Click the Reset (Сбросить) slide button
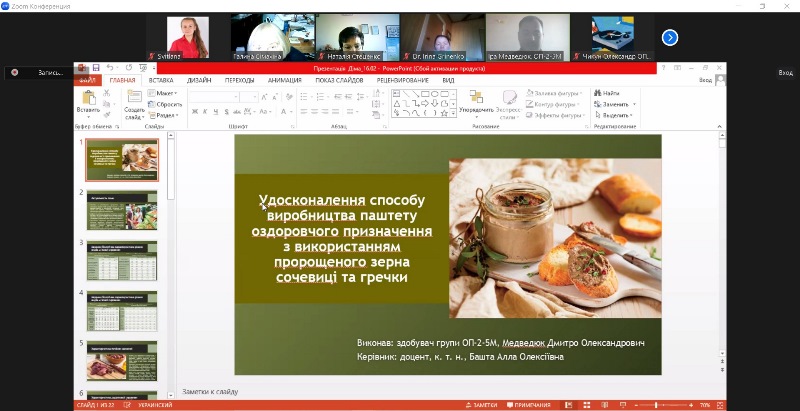This screenshot has width=800, height=411. coord(168,104)
